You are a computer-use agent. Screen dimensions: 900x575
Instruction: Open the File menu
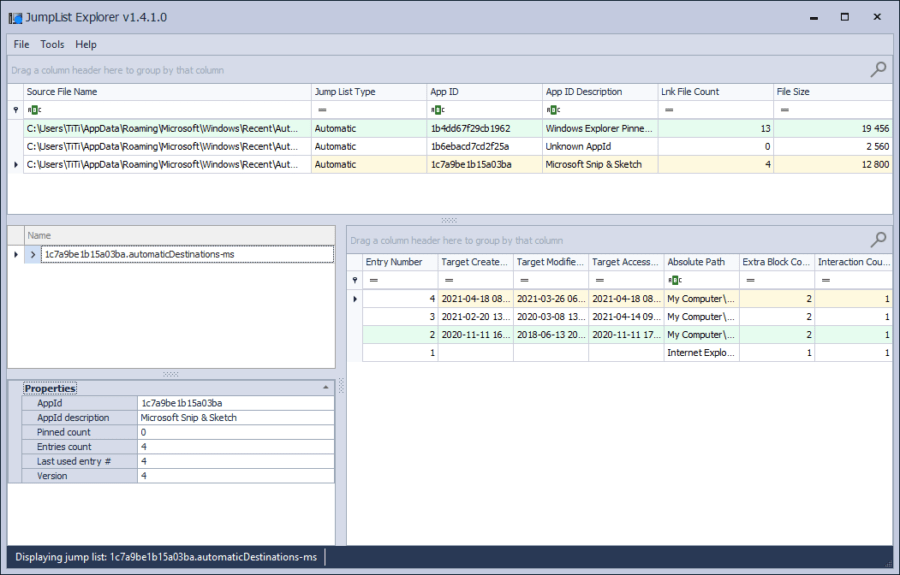(21, 44)
